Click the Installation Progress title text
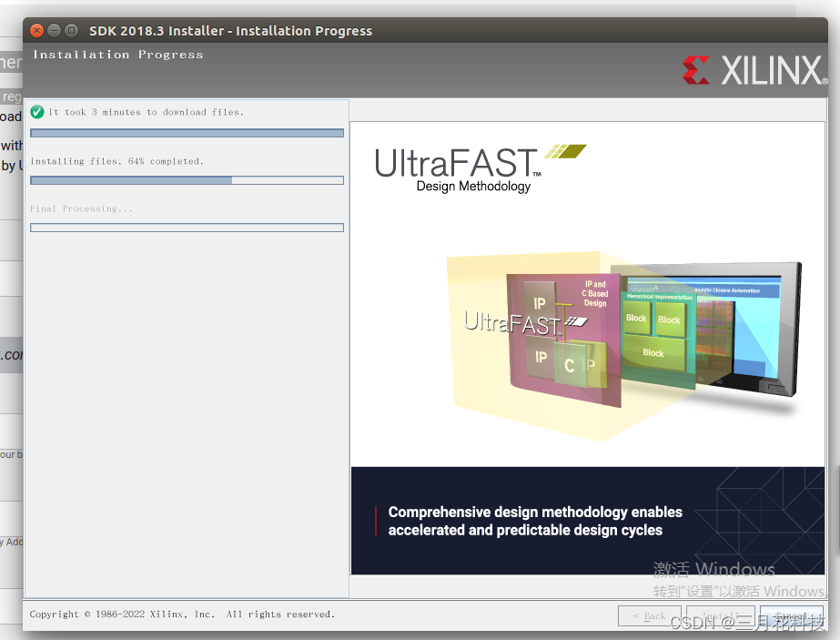The image size is (840, 640). [117, 55]
